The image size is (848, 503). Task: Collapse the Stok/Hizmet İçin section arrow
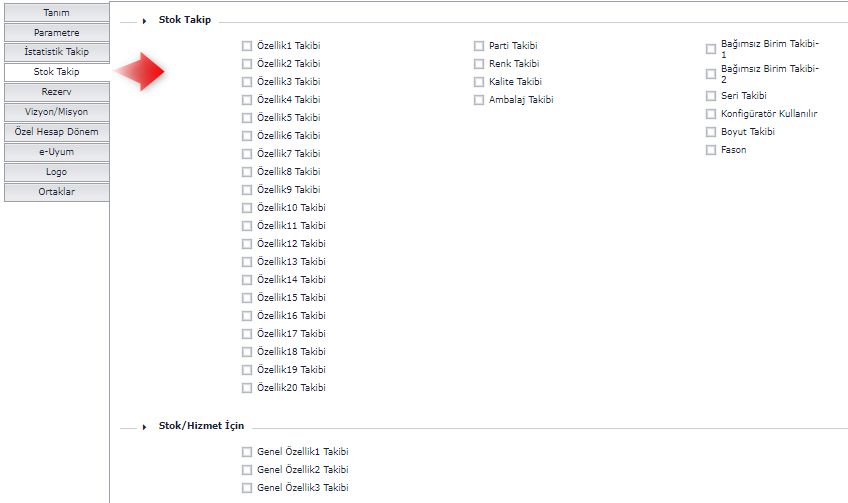[145, 426]
